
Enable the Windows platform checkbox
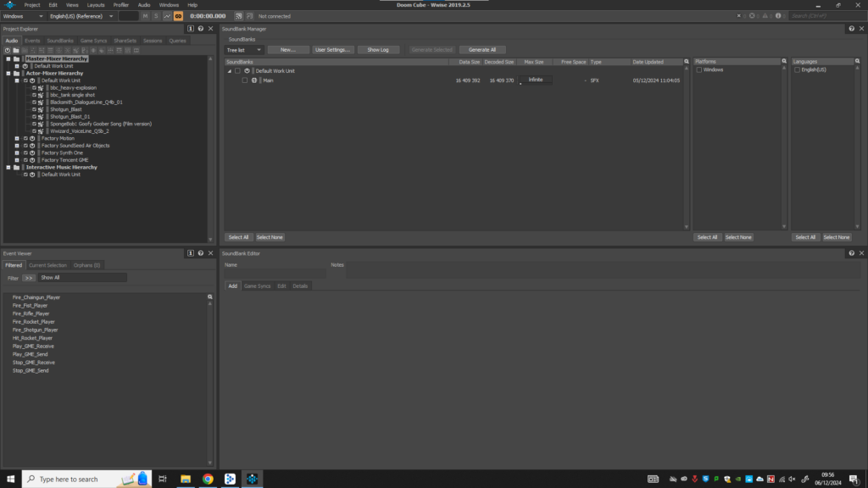[x=699, y=70]
